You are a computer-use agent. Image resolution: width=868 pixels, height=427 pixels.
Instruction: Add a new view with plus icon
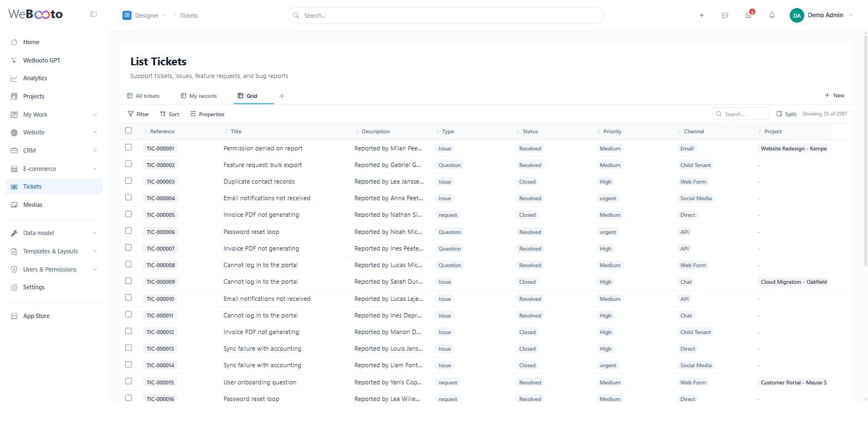pos(281,96)
